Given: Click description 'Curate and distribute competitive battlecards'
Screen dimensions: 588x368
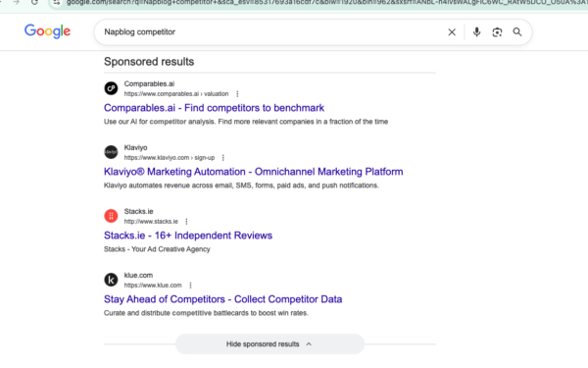Looking at the screenshot, I should tap(206, 313).
